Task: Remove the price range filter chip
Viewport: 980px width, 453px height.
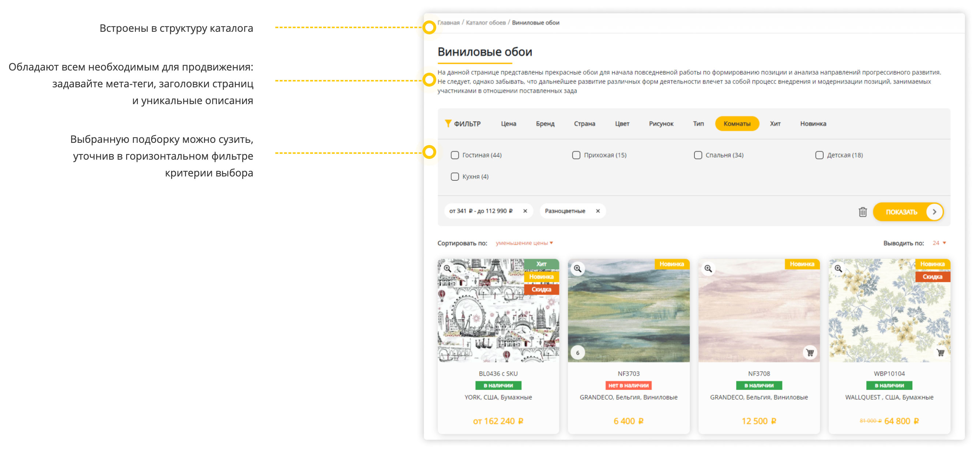Action: [525, 211]
